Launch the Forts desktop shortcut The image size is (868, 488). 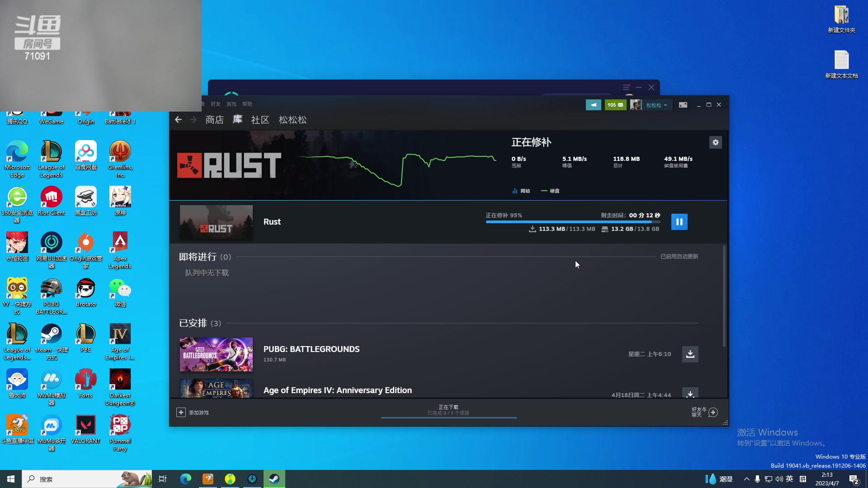(x=86, y=383)
